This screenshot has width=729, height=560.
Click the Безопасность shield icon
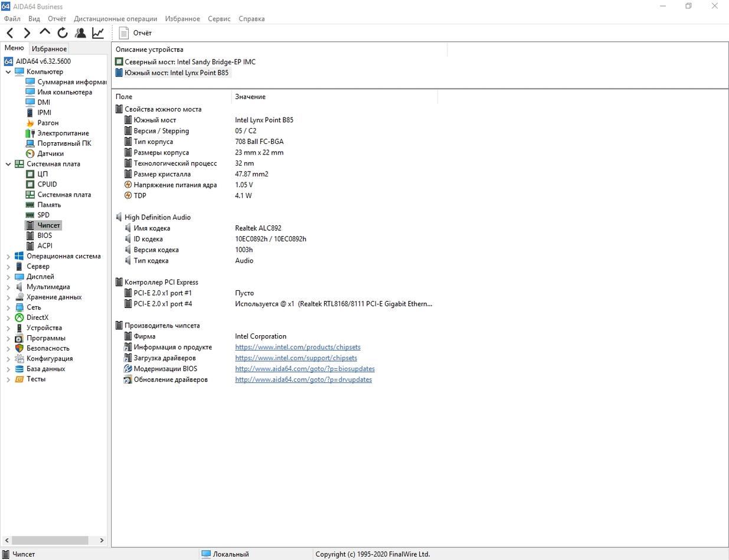click(x=19, y=348)
